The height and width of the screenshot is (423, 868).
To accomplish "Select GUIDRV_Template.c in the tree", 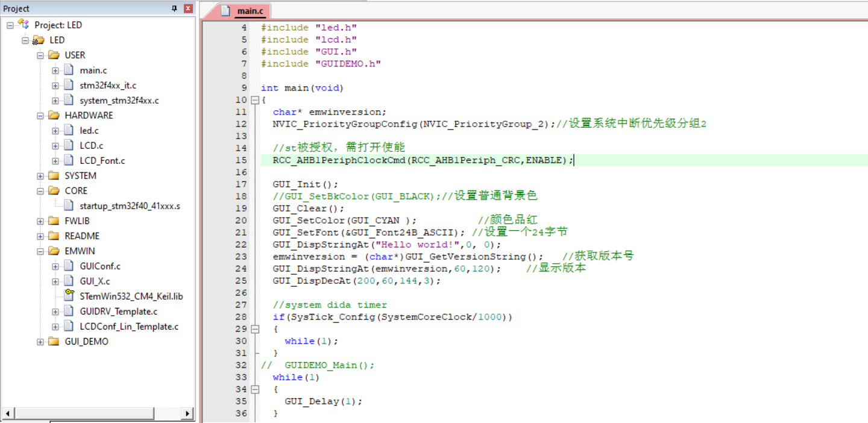I will click(x=119, y=312).
